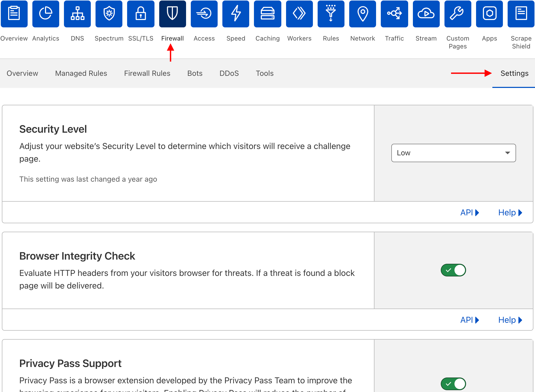Select the Scrape Shield icon

pos(521,14)
